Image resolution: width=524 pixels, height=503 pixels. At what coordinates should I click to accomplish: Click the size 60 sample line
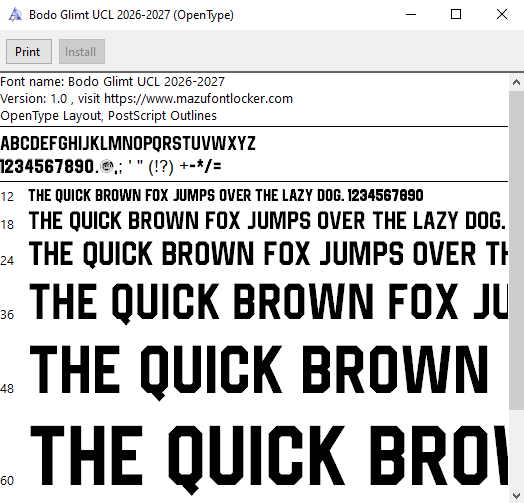pyautogui.click(x=268, y=460)
